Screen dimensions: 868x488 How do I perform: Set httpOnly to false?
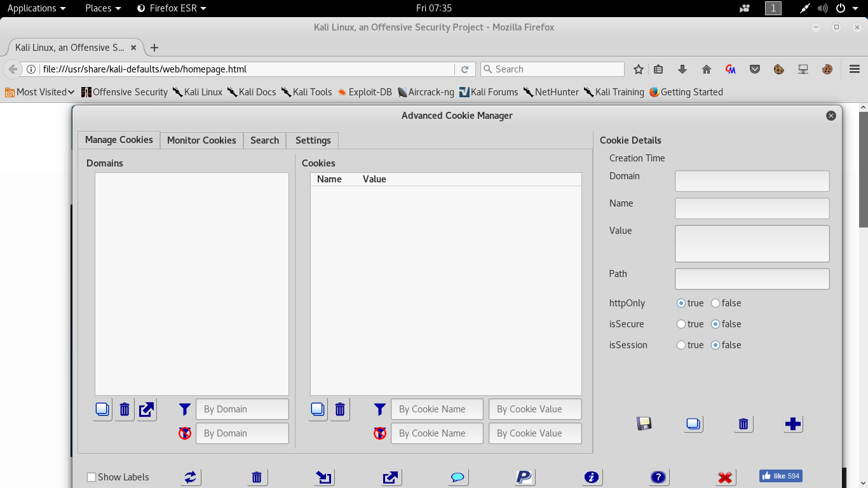click(715, 303)
